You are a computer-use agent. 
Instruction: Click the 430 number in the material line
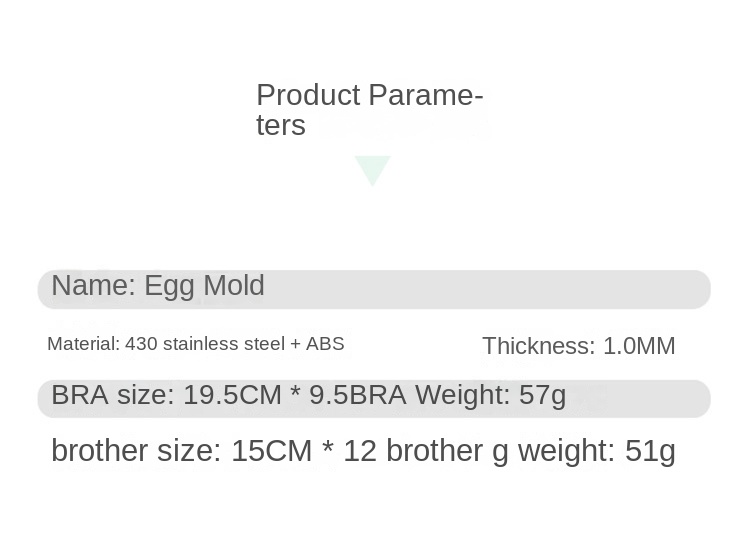141,344
